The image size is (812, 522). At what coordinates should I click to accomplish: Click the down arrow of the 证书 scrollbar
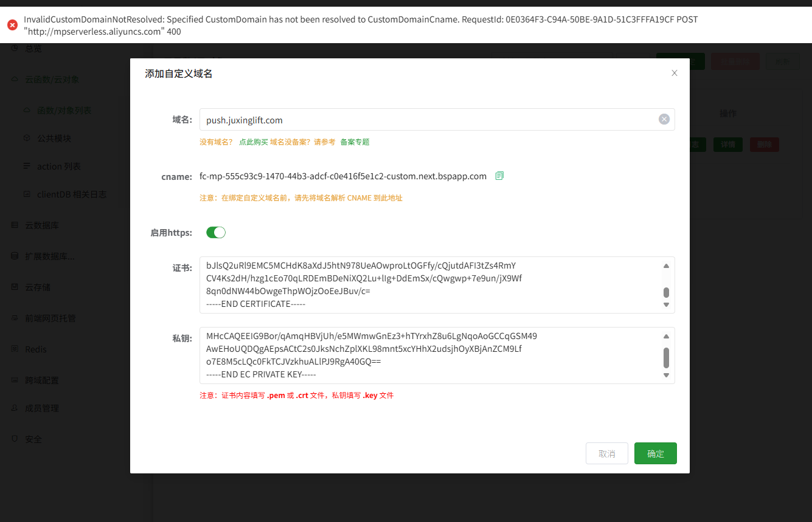(666, 304)
